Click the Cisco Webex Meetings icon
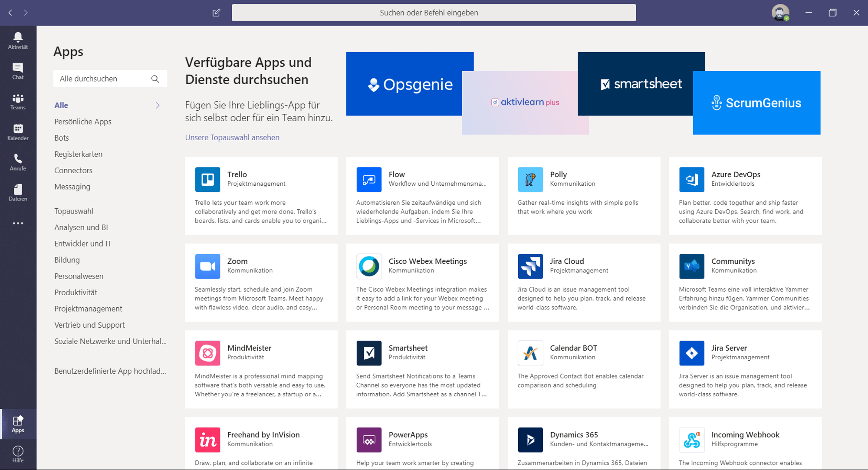868x470 pixels. (369, 266)
